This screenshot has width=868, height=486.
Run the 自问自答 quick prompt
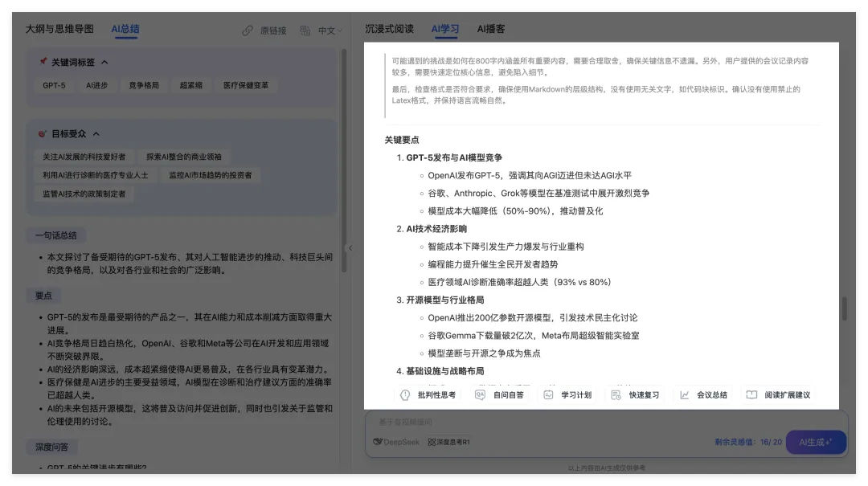[499, 394]
